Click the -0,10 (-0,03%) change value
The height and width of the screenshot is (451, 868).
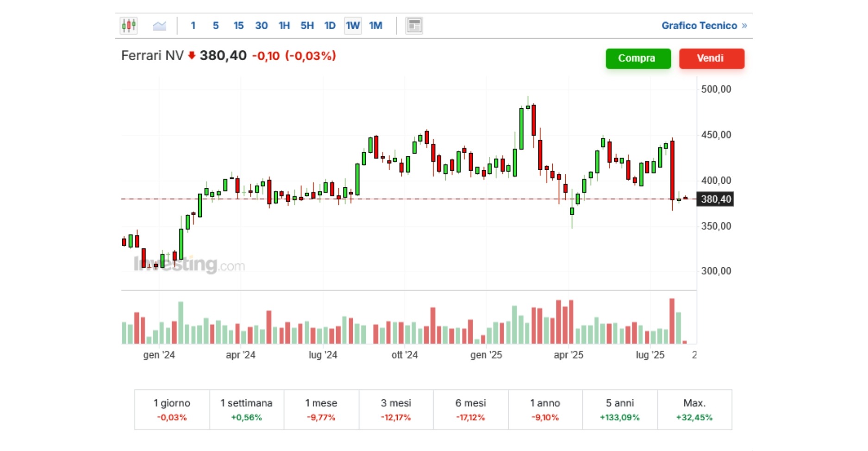point(294,56)
